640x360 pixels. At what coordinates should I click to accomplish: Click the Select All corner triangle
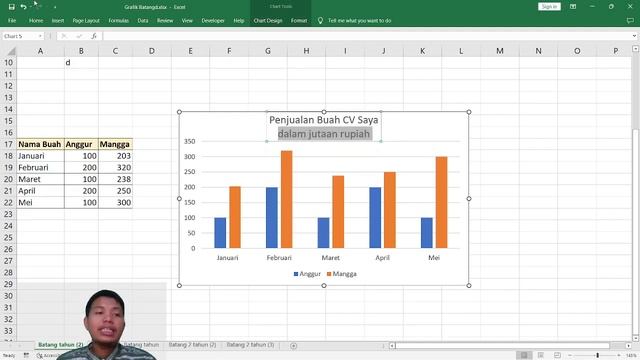[11, 51]
